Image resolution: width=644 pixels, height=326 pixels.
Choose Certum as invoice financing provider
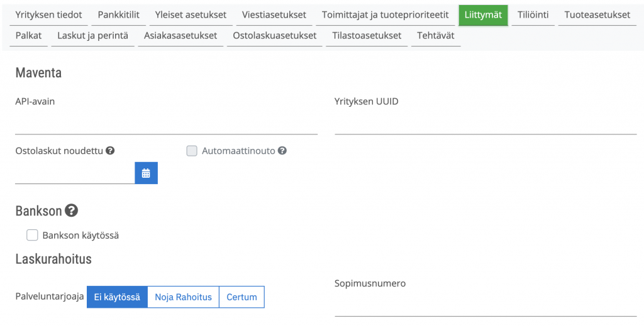(241, 297)
